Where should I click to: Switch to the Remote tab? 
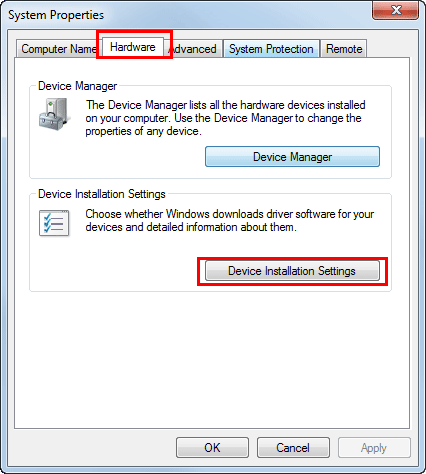pos(344,49)
